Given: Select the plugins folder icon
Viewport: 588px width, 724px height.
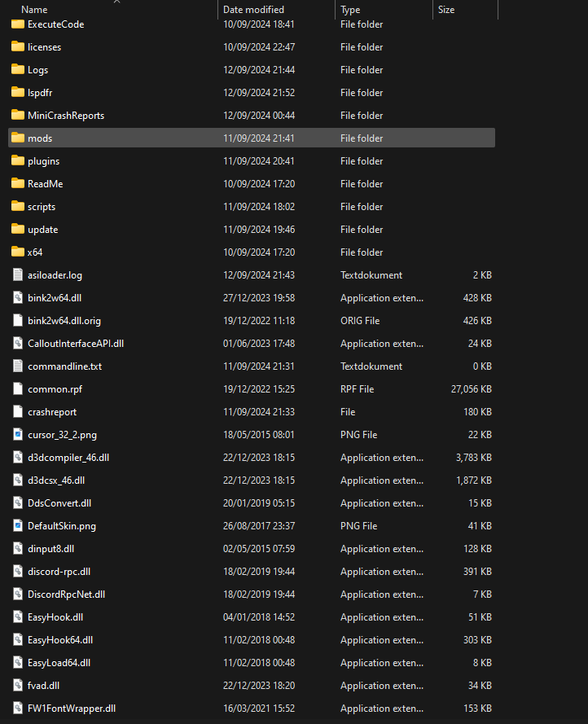Looking at the screenshot, I should point(18,160).
